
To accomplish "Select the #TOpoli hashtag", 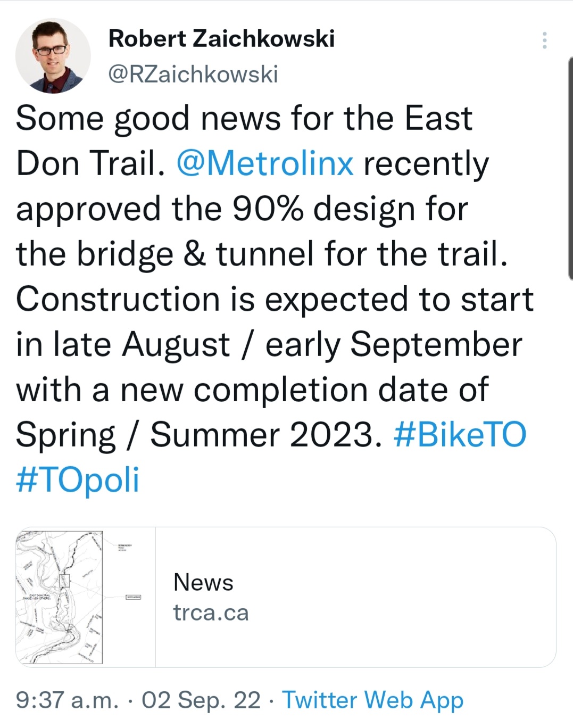I will click(x=78, y=479).
